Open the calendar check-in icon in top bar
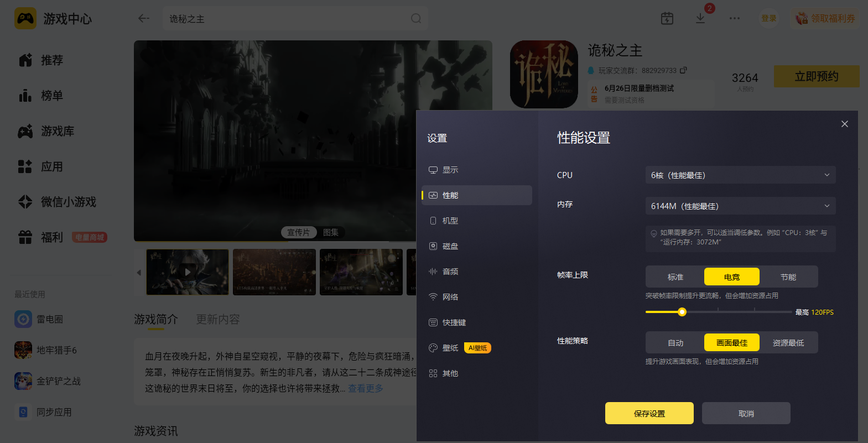The image size is (868, 443). [x=667, y=18]
